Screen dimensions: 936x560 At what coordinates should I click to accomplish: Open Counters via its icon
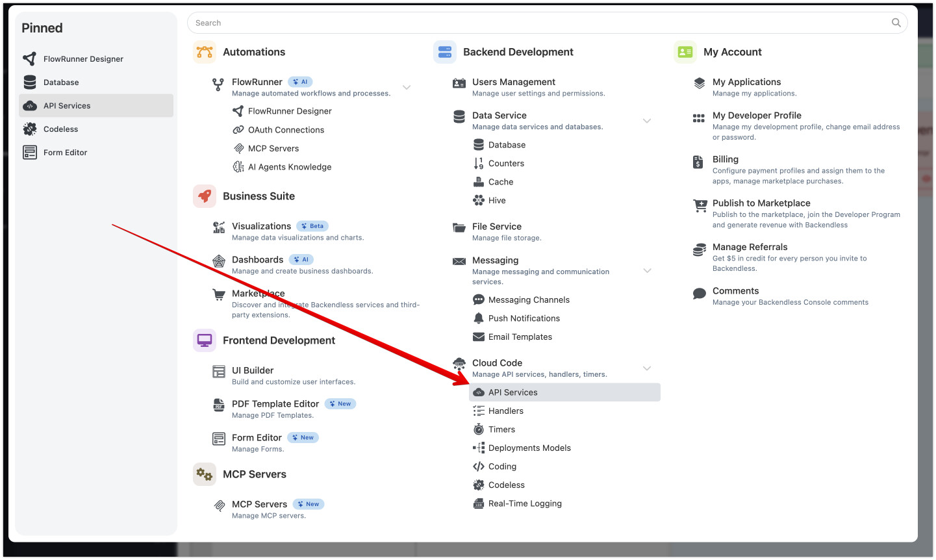[479, 164]
